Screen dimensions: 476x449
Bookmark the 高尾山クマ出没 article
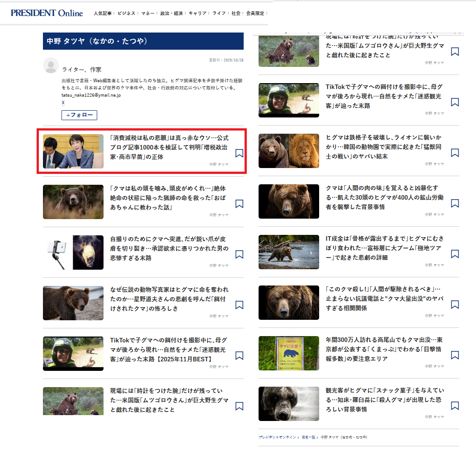455,355
